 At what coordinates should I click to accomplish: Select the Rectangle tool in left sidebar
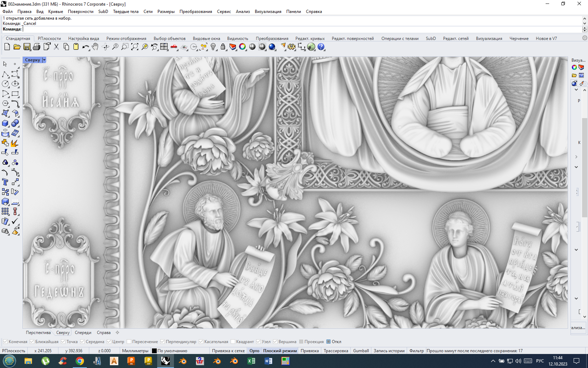(15, 94)
